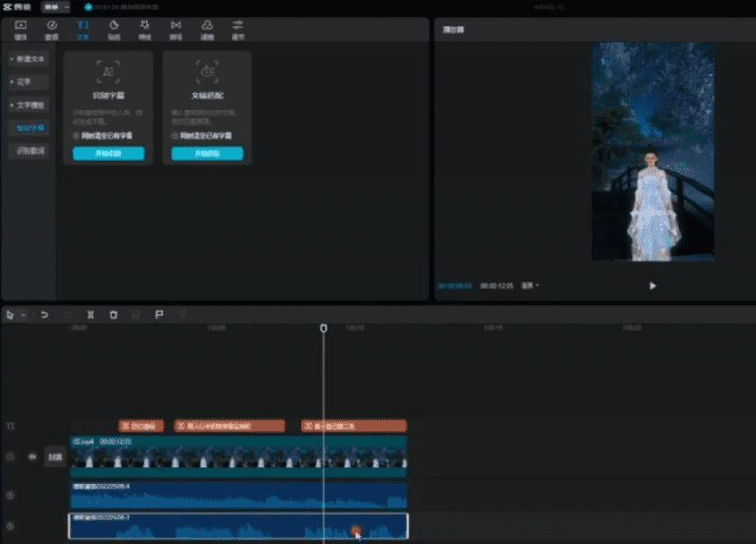756x544 pixels.
Task: Click the undo arrow in timeline toolbar
Action: 44,314
